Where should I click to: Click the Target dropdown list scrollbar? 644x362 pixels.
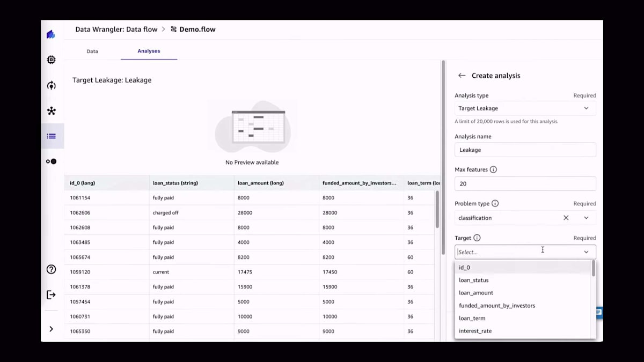click(594, 268)
